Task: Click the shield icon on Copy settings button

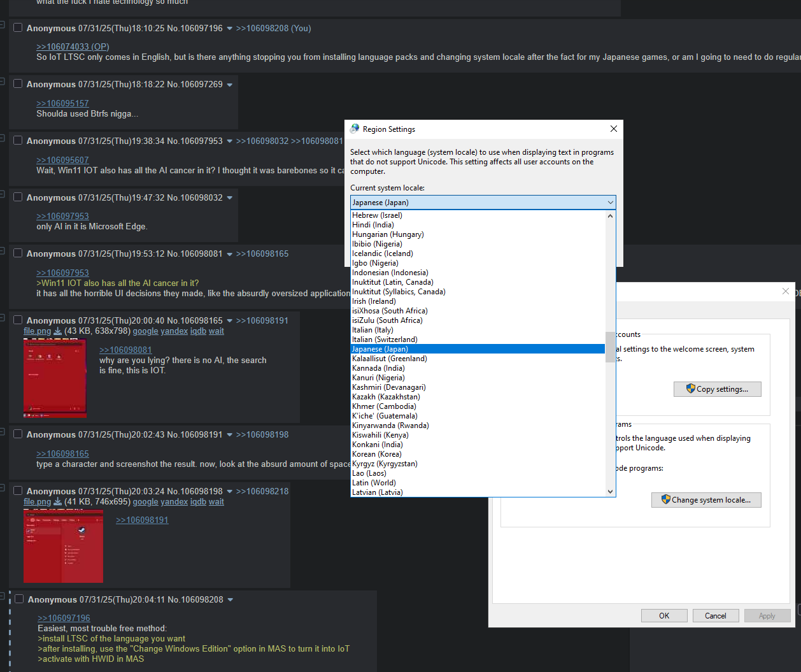Action: (x=691, y=389)
